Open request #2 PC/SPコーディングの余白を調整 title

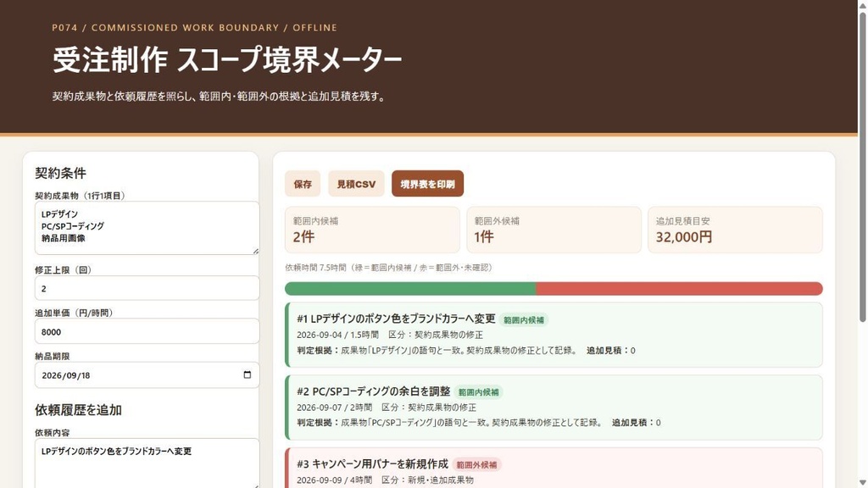tap(374, 391)
